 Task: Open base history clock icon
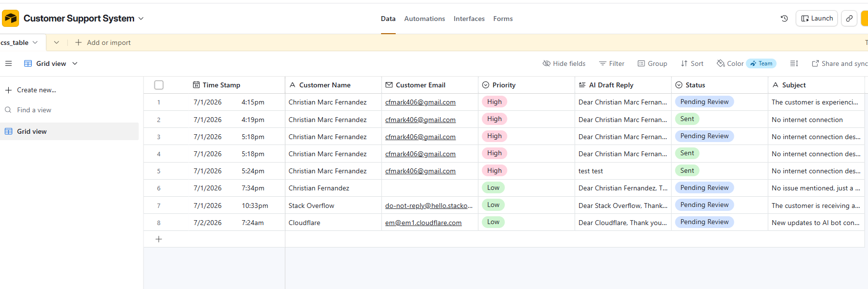(x=784, y=19)
